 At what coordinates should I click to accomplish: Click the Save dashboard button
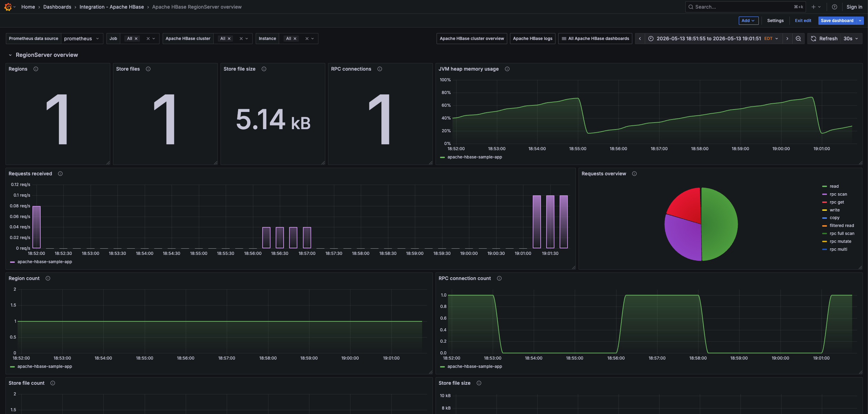[837, 21]
